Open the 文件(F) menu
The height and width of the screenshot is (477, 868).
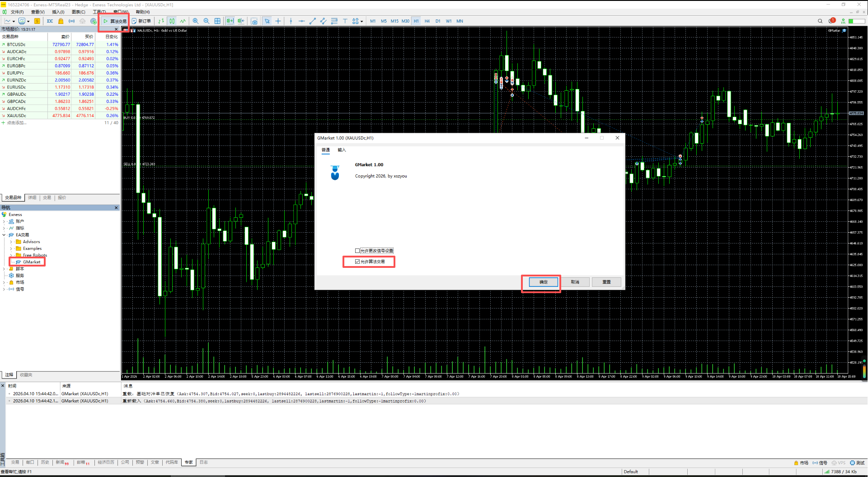point(17,12)
